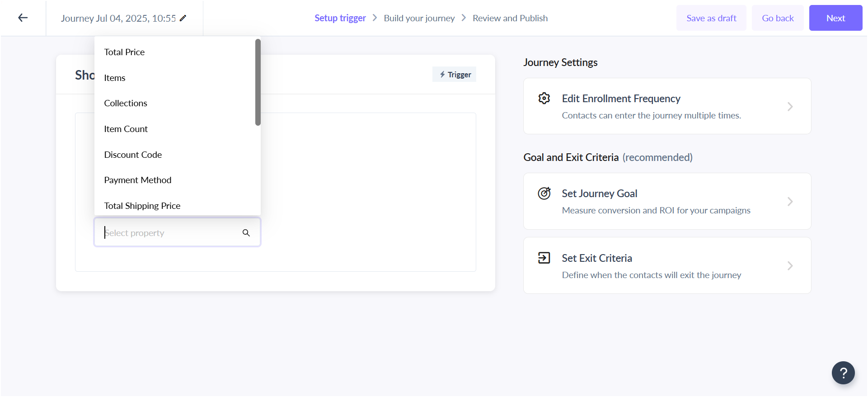Viewport: 868px width, 397px height.
Task: Click 'Measure conversion and ROI' description
Action: pyautogui.click(x=656, y=210)
